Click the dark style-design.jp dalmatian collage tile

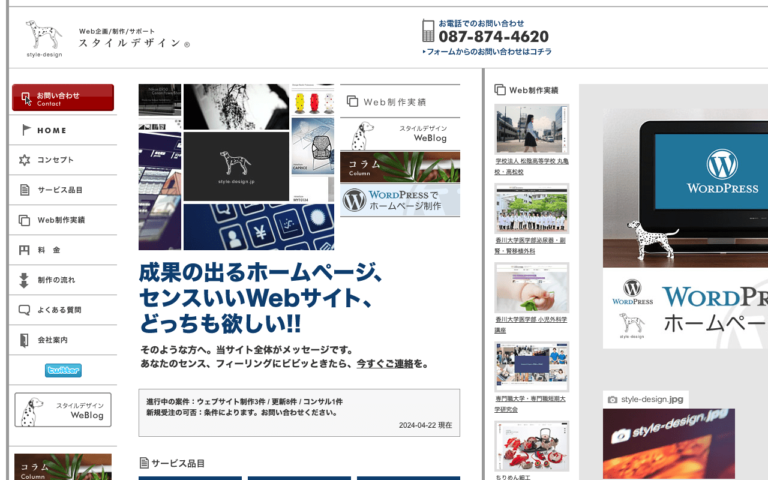236,166
